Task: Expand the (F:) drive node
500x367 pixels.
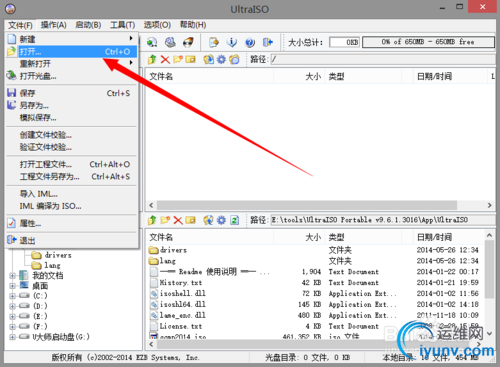Action: point(12,327)
